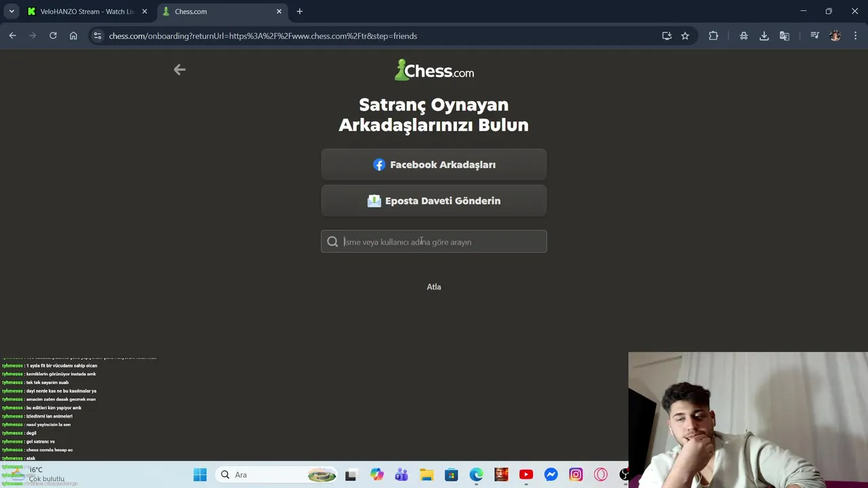
Task: Click chat message 'gel satranc vs'
Action: coord(41,441)
